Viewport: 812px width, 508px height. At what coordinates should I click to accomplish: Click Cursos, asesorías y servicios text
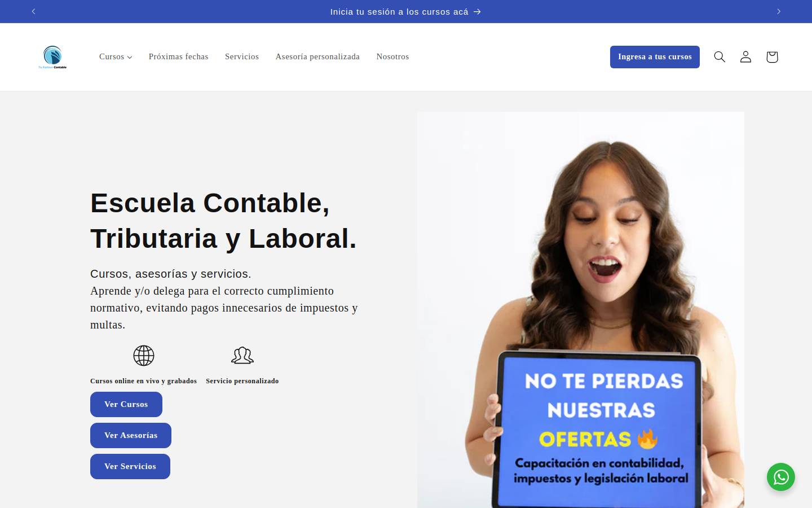(x=171, y=274)
